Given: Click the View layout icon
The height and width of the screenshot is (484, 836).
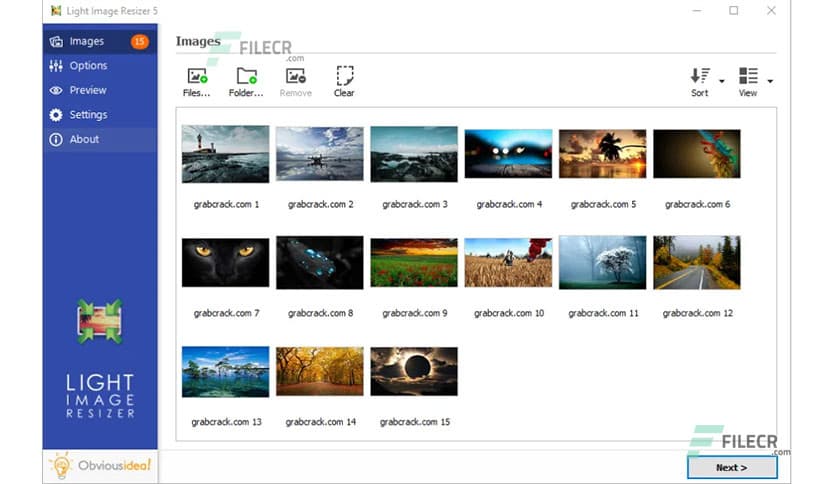Looking at the screenshot, I should (x=748, y=76).
